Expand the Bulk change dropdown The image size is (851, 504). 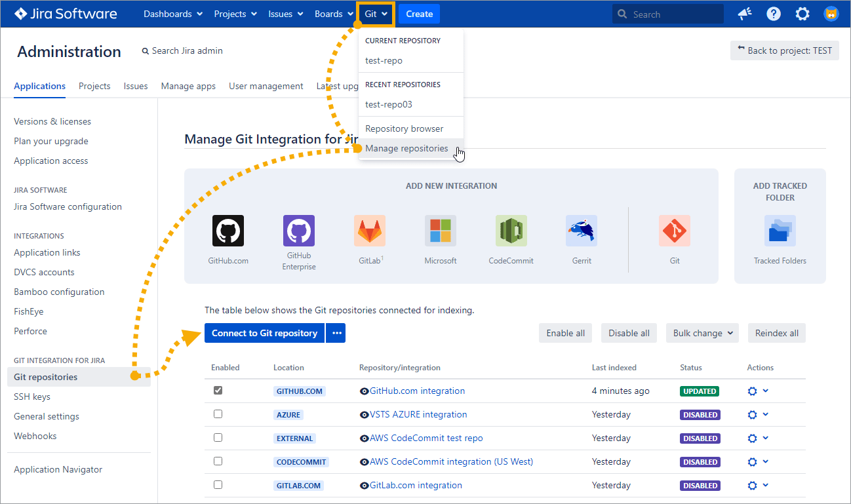[x=702, y=333]
